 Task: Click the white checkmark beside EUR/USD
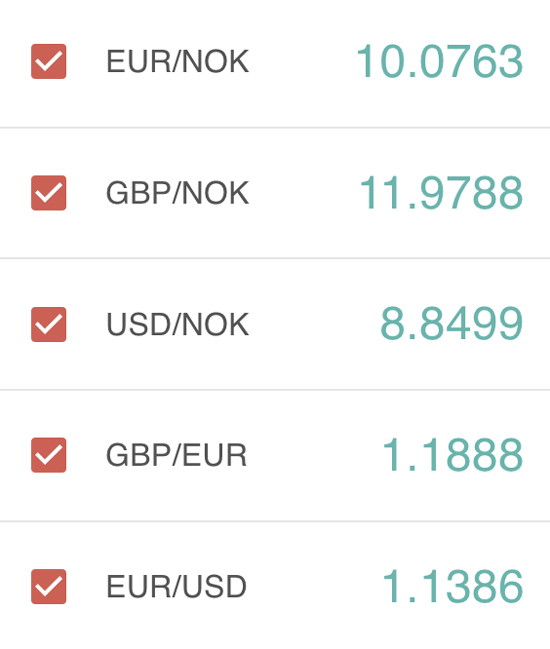pyautogui.click(x=48, y=587)
